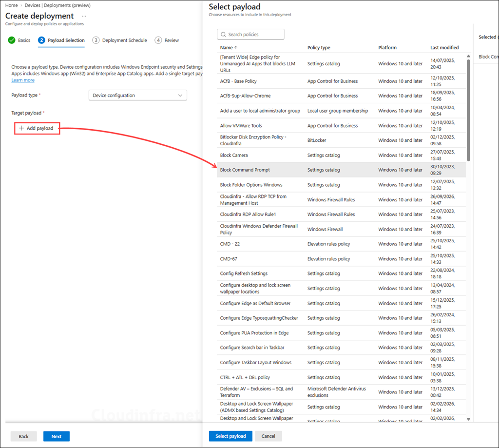The height and width of the screenshot is (448, 499).
Task: Click the policy list vertical scrollbar thumb
Action: click(468, 110)
